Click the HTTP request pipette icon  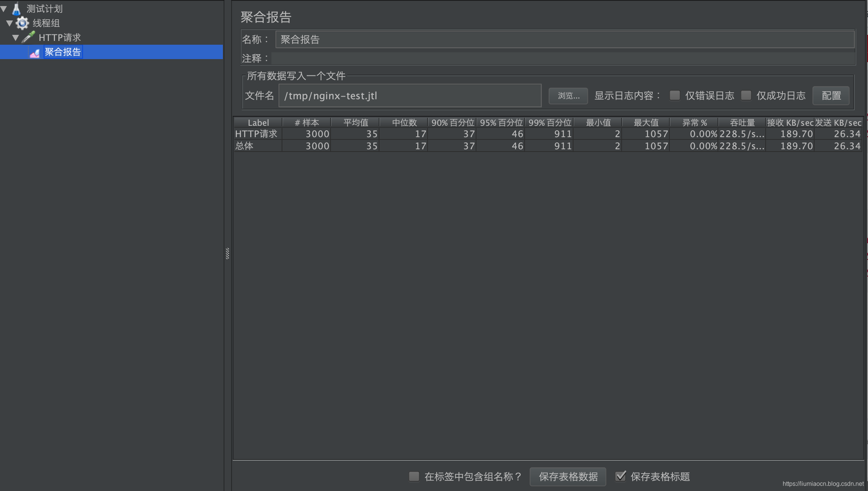(x=28, y=37)
